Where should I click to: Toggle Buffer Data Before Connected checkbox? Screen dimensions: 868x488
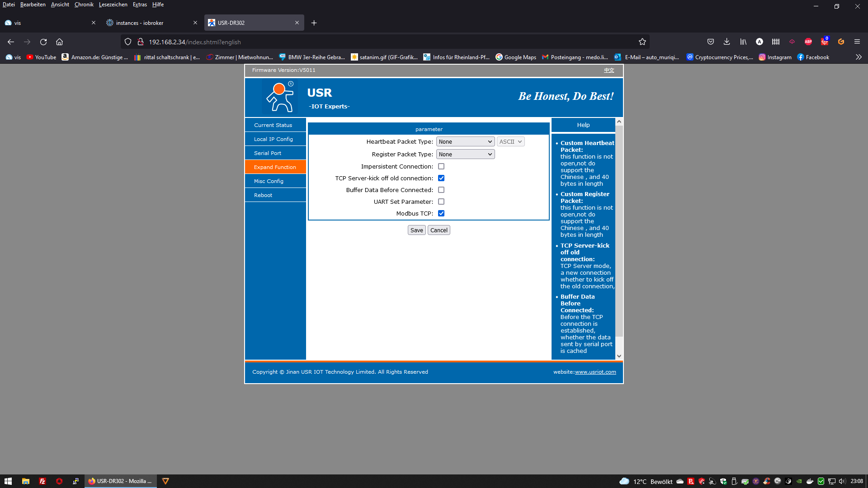click(441, 190)
